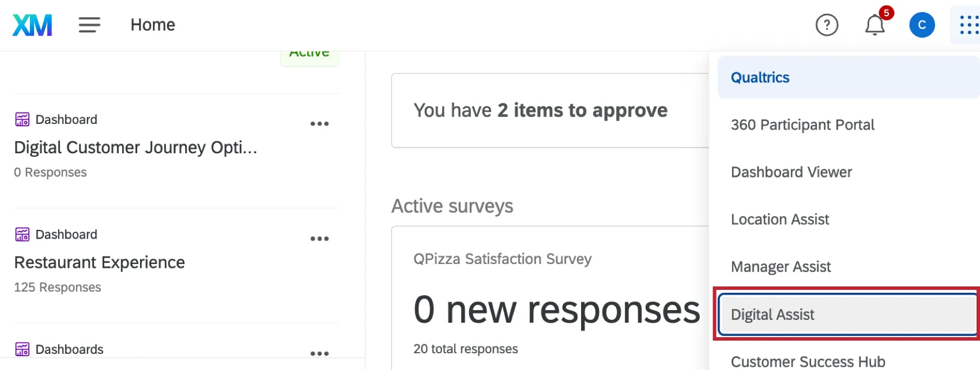View the 2 items to approve
This screenshot has width=980, height=370.
540,110
